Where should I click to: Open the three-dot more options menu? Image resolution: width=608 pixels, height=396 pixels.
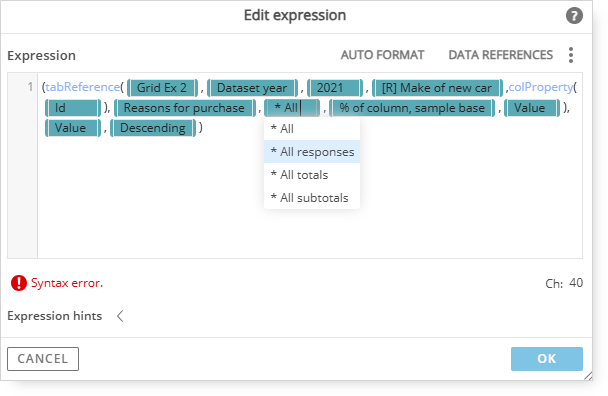(x=571, y=55)
